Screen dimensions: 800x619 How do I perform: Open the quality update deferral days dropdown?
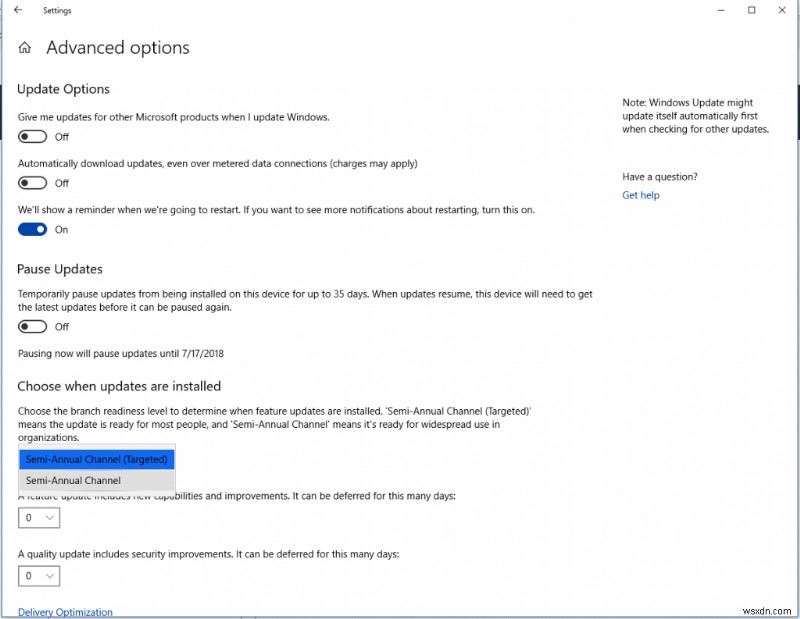point(38,576)
